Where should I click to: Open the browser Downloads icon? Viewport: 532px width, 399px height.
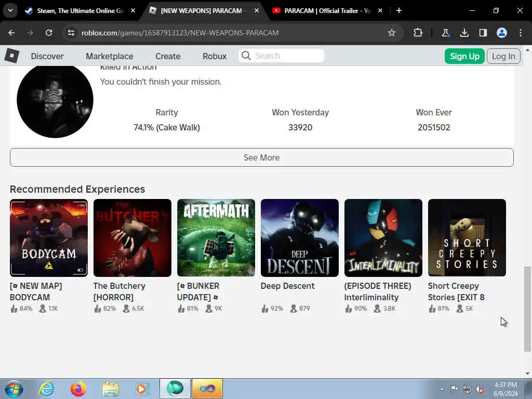coord(464,33)
